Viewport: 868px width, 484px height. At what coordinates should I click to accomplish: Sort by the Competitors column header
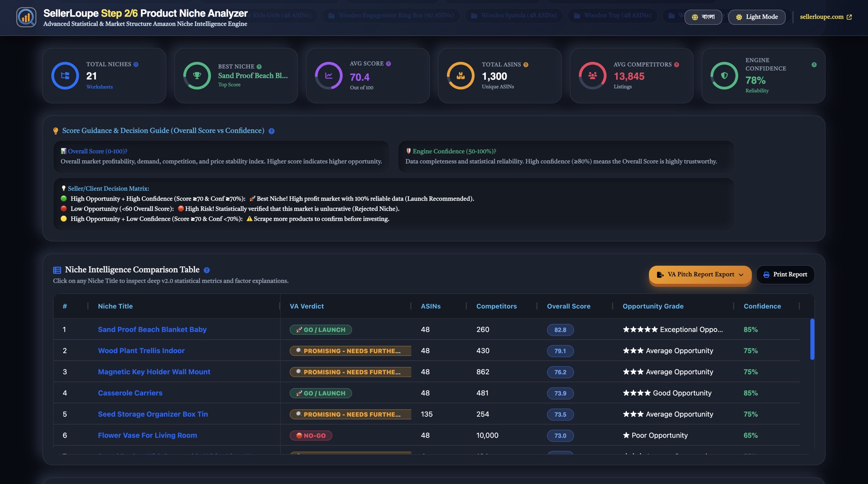coord(496,306)
